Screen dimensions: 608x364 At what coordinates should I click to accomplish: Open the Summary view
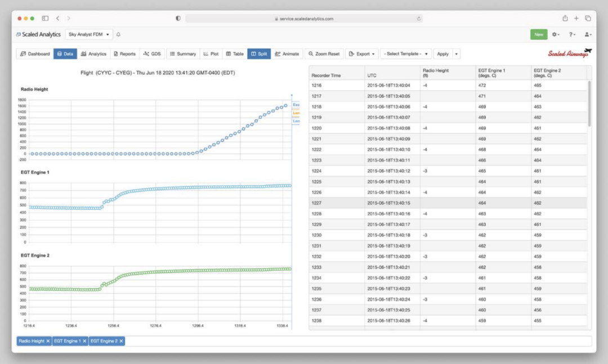click(183, 53)
